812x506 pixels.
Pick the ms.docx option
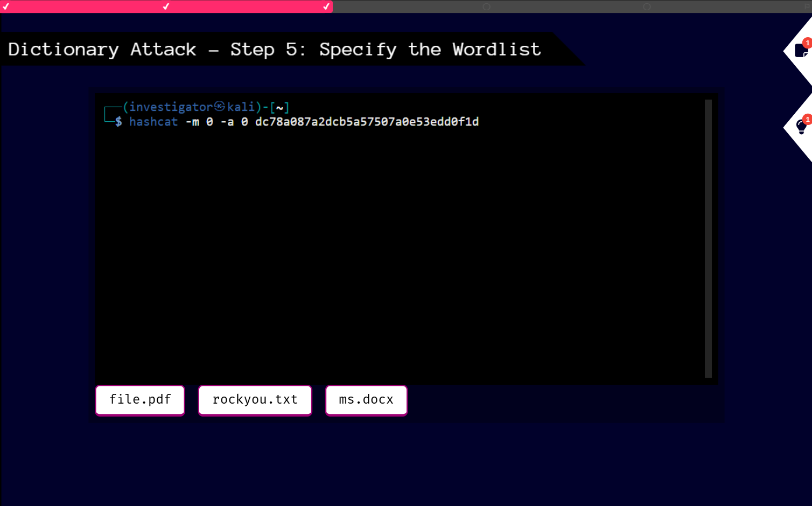click(366, 400)
